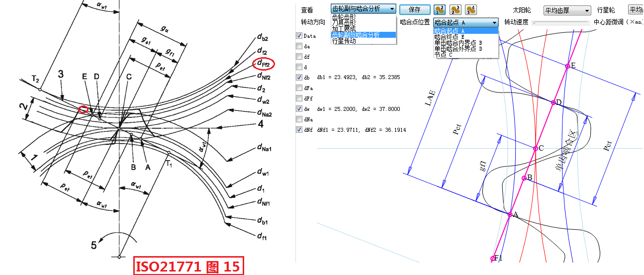Toggle the Data checkbox
The height and width of the screenshot is (275, 644).
pos(299,36)
